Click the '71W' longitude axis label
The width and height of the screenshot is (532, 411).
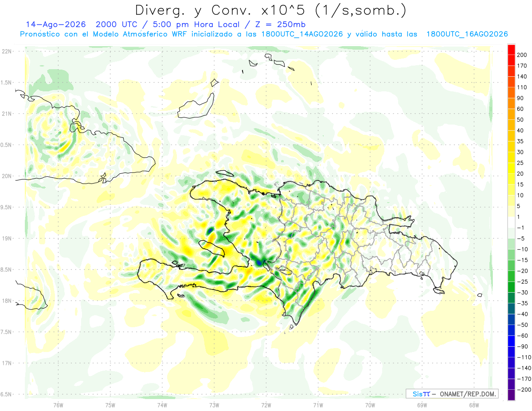point(318,405)
